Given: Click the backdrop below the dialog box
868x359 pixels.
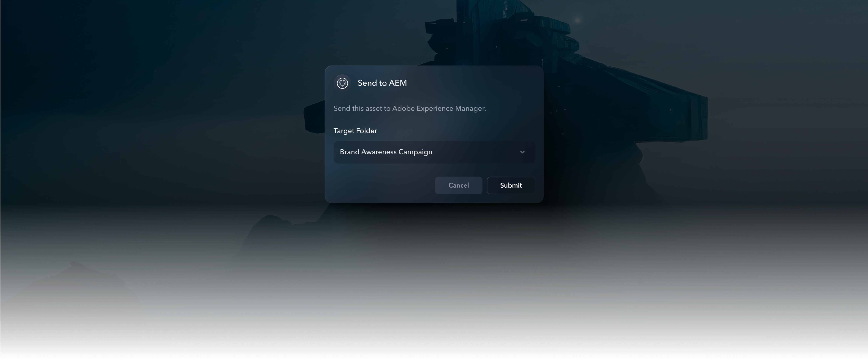Looking at the screenshot, I should click(x=434, y=269).
